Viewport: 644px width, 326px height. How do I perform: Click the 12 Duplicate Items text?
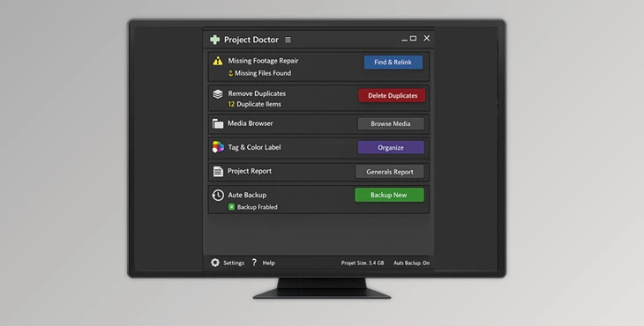(x=255, y=104)
